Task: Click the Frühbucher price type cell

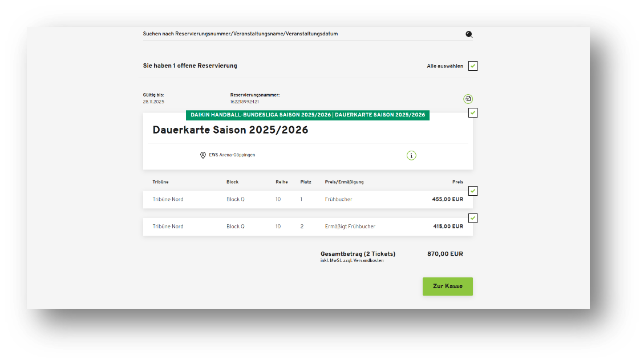Action: click(x=338, y=199)
